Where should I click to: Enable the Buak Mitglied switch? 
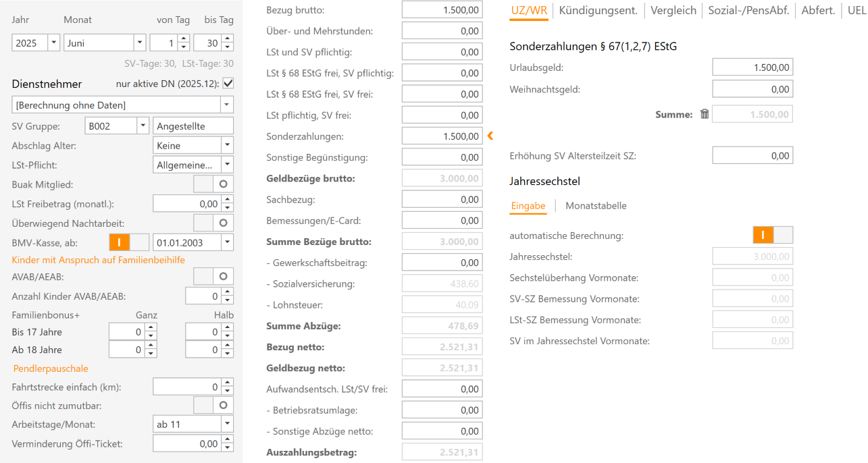click(213, 184)
